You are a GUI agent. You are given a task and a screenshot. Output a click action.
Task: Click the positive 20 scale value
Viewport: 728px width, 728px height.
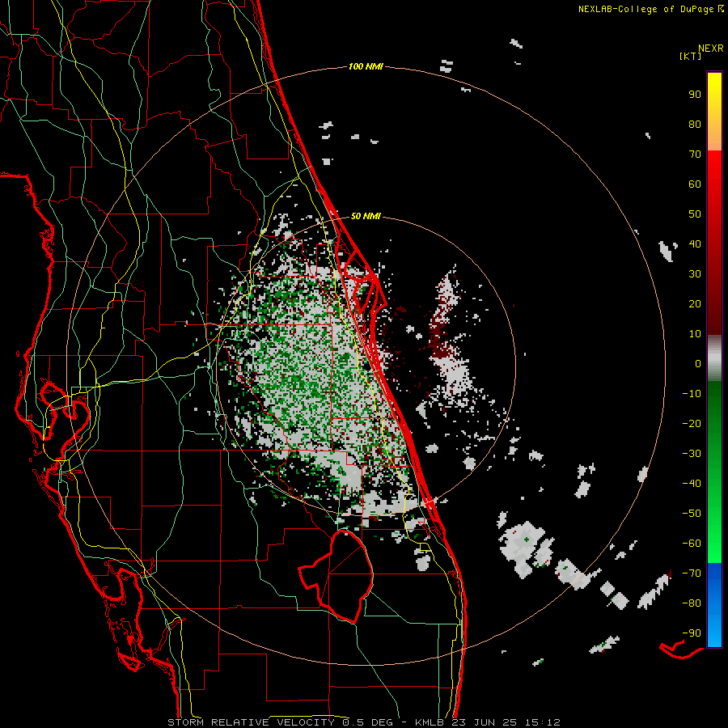(695, 304)
